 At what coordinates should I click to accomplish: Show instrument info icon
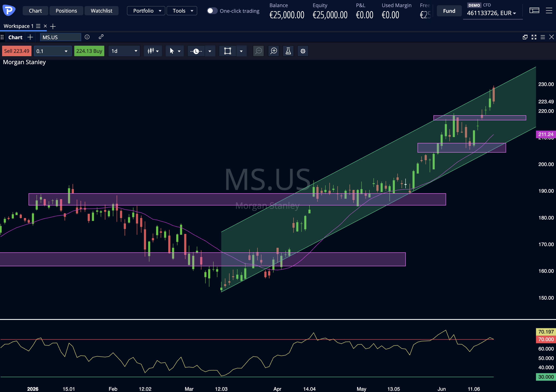click(x=87, y=37)
